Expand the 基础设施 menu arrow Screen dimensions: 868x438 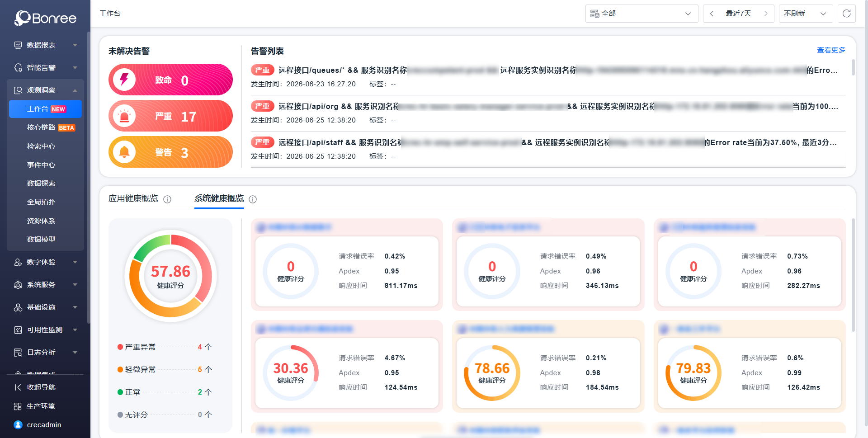coord(75,307)
